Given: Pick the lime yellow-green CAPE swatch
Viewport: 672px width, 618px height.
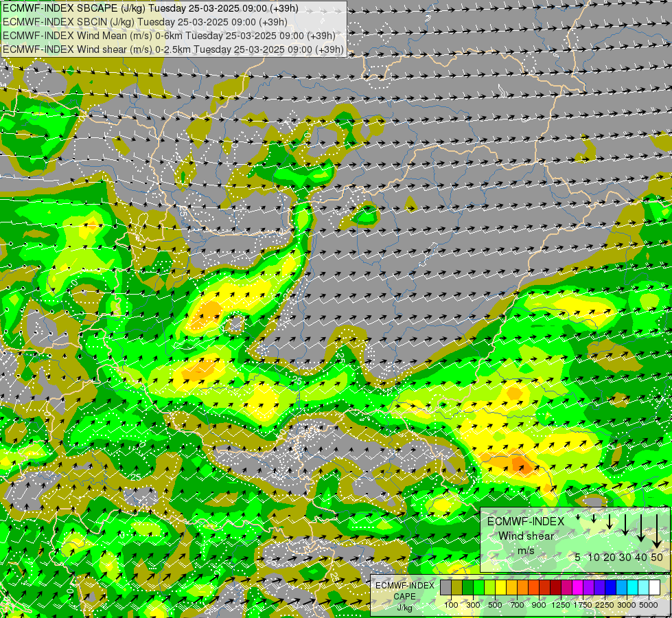Looking at the screenshot, I should [490, 588].
